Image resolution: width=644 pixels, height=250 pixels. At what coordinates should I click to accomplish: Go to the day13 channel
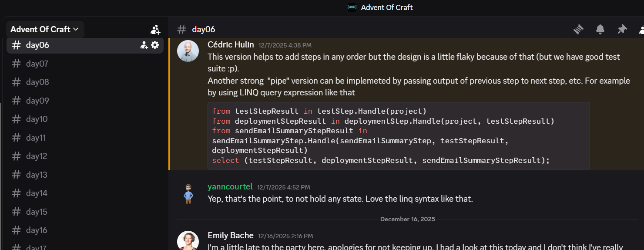(85, 175)
